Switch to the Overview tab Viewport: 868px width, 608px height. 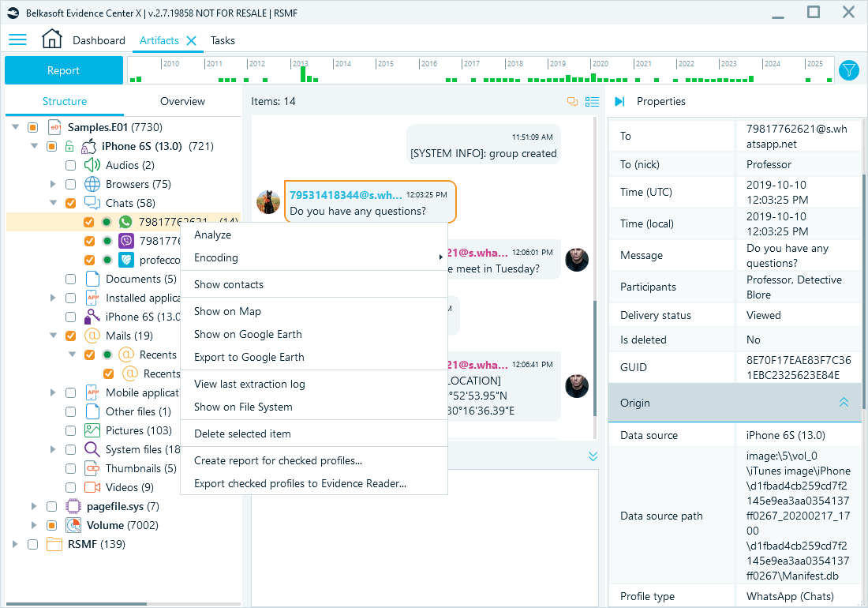click(x=182, y=101)
